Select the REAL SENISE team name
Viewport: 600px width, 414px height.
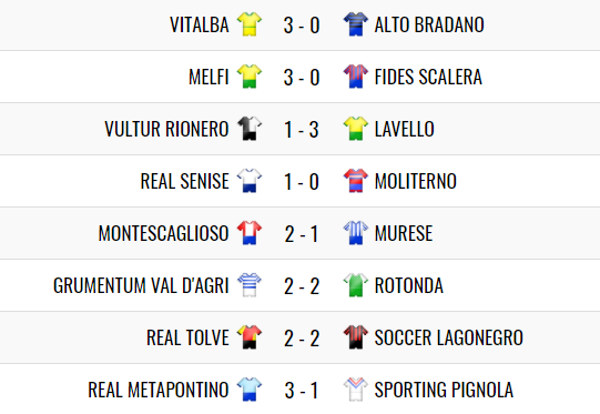click(x=185, y=181)
